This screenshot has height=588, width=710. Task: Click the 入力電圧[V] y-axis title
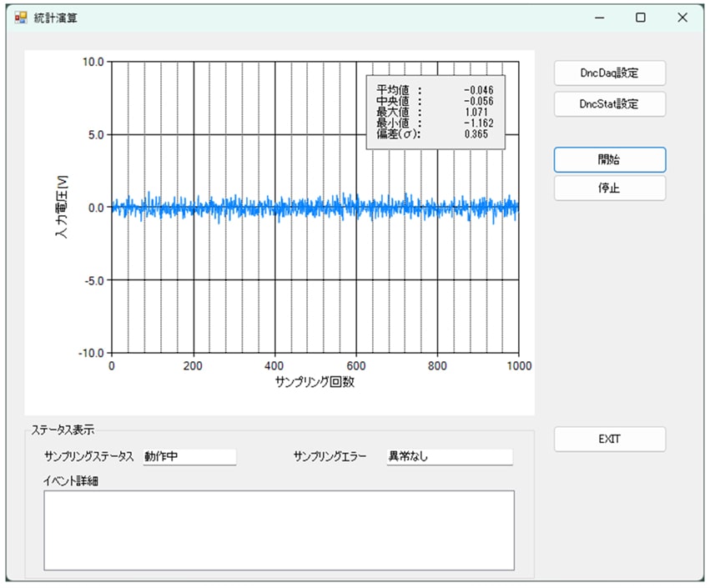(60, 207)
